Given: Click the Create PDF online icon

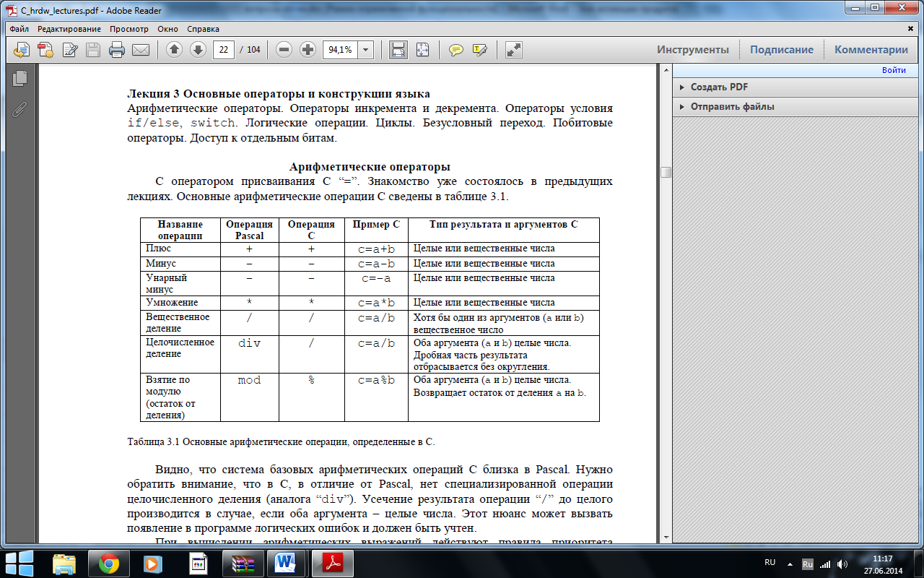Looking at the screenshot, I should pos(45,50).
